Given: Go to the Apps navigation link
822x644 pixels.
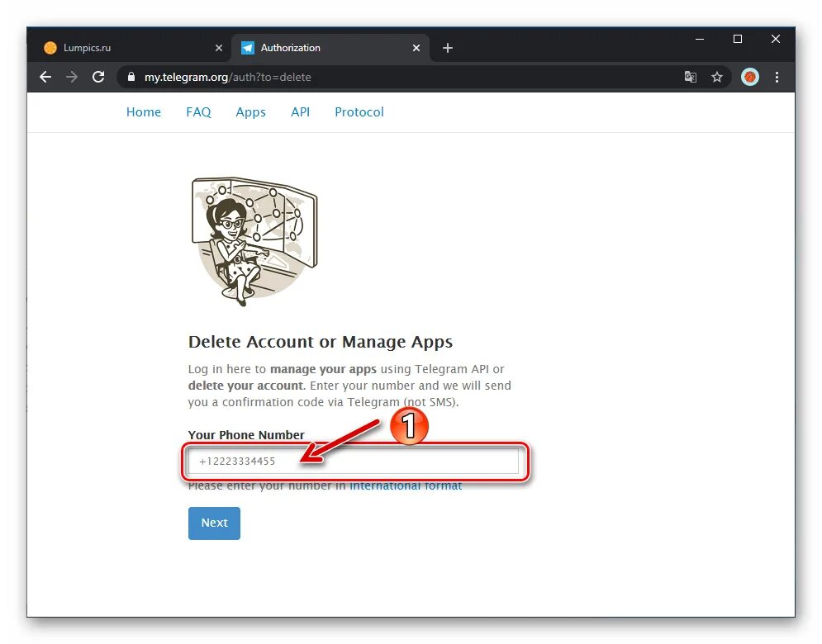Looking at the screenshot, I should 250,112.
